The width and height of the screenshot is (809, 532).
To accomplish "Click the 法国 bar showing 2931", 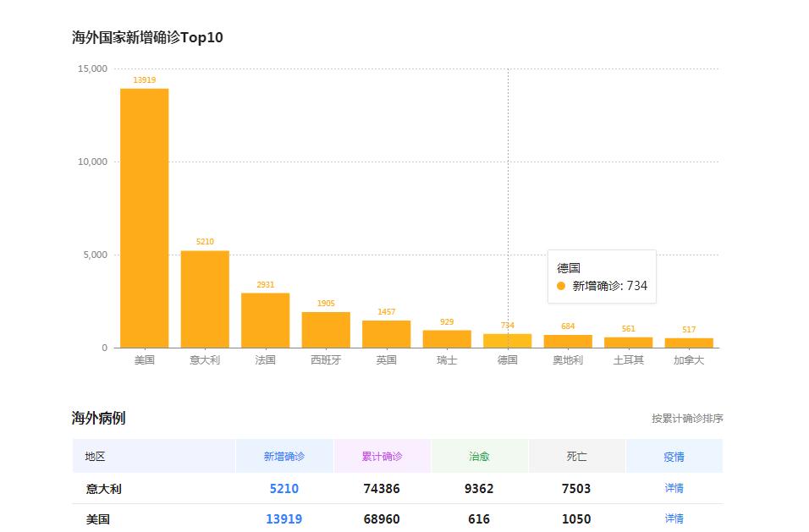I will click(265, 320).
